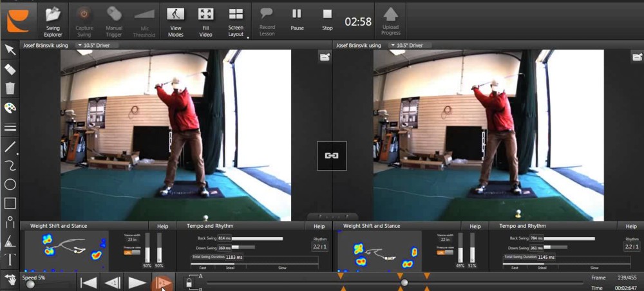Pick the color palette tool

click(x=10, y=108)
